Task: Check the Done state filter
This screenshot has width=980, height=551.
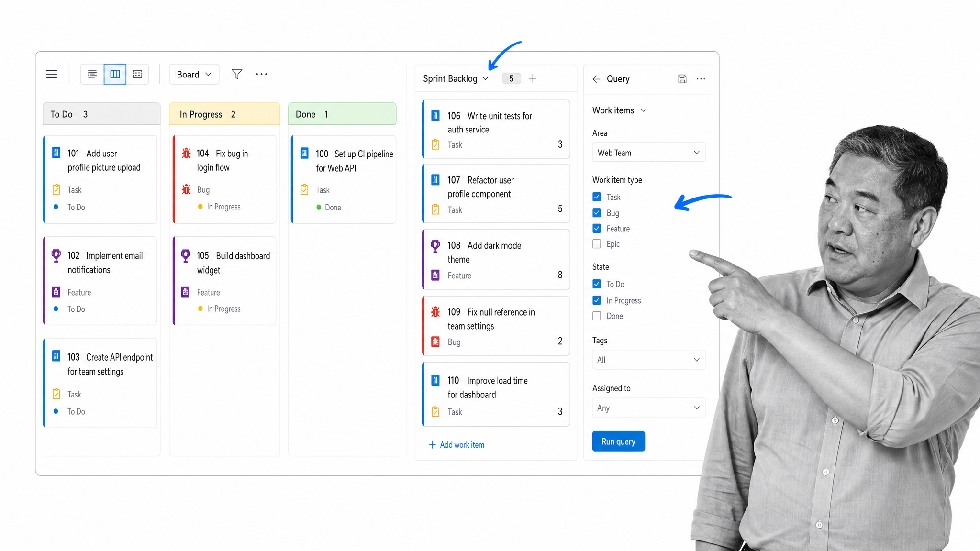Action: (x=597, y=316)
